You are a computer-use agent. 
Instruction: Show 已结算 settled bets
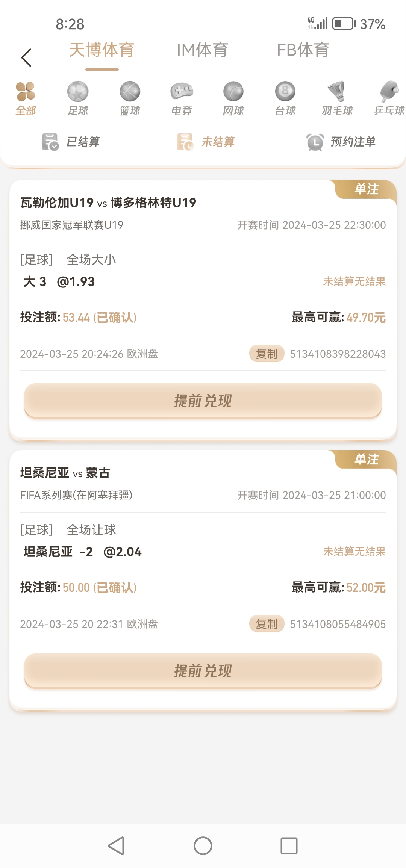71,142
